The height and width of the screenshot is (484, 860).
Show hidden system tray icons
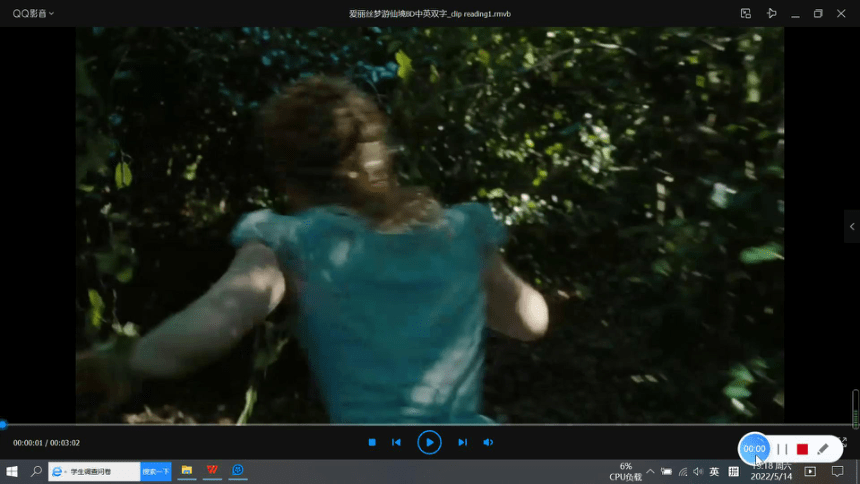click(650, 471)
